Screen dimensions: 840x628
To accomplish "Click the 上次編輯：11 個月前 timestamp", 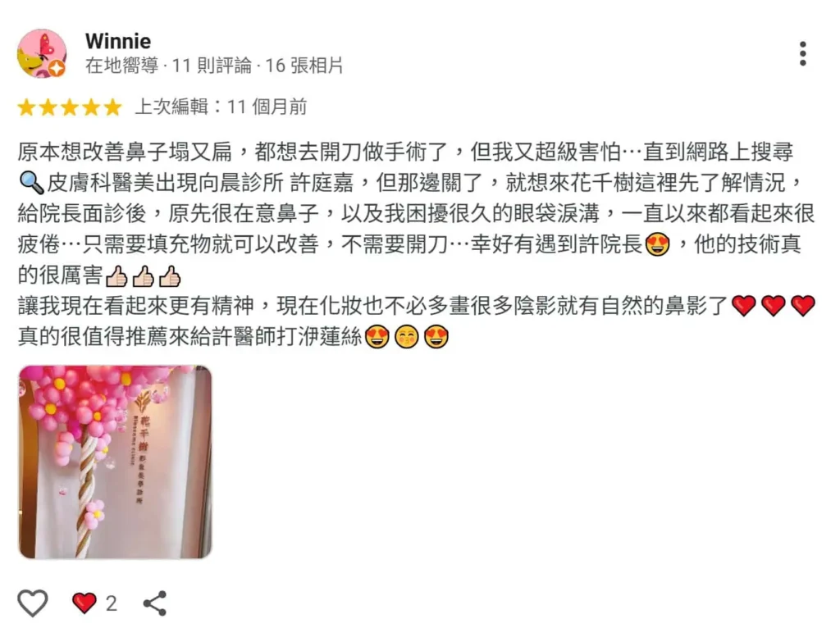I will pyautogui.click(x=221, y=107).
